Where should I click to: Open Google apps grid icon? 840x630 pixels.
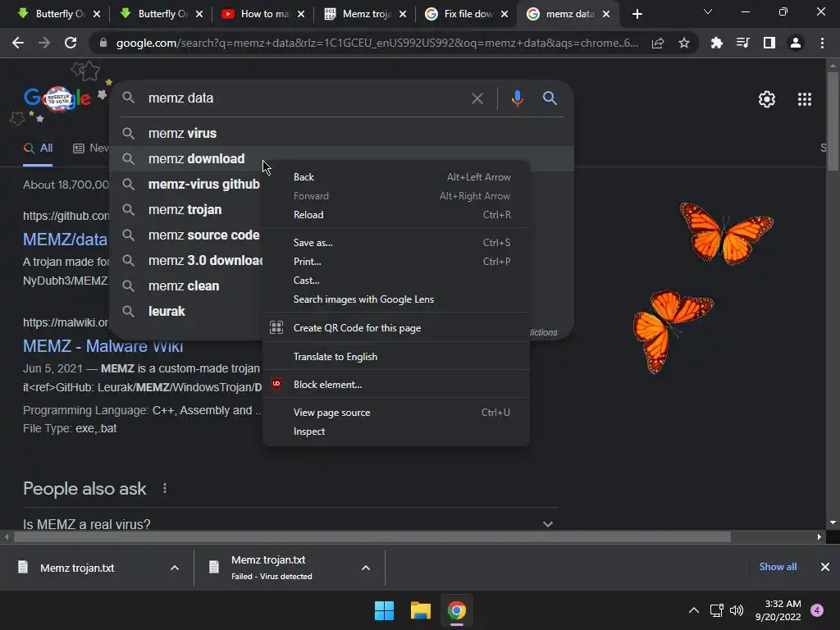click(804, 99)
